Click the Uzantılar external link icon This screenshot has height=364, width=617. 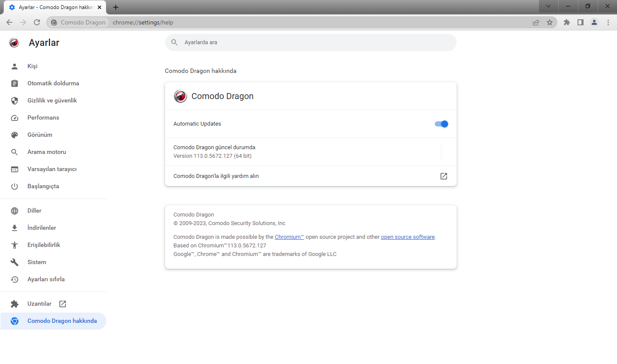pos(63,304)
